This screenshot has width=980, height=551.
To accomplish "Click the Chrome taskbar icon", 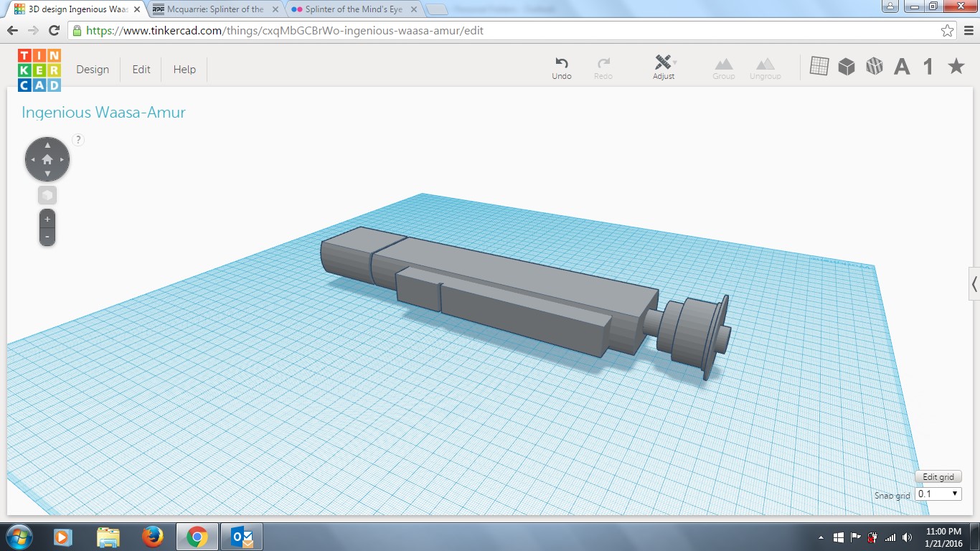I will click(x=197, y=537).
